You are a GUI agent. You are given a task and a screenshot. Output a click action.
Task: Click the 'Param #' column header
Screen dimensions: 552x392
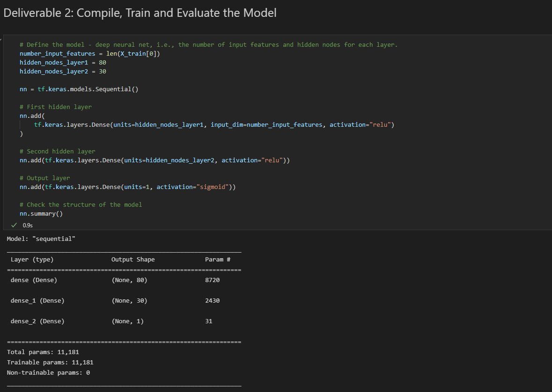click(x=218, y=259)
